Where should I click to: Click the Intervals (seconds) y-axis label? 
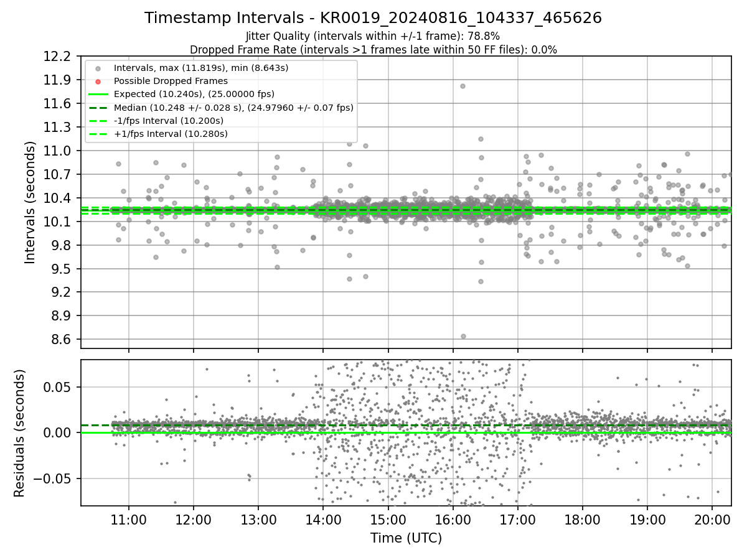tap(31, 202)
